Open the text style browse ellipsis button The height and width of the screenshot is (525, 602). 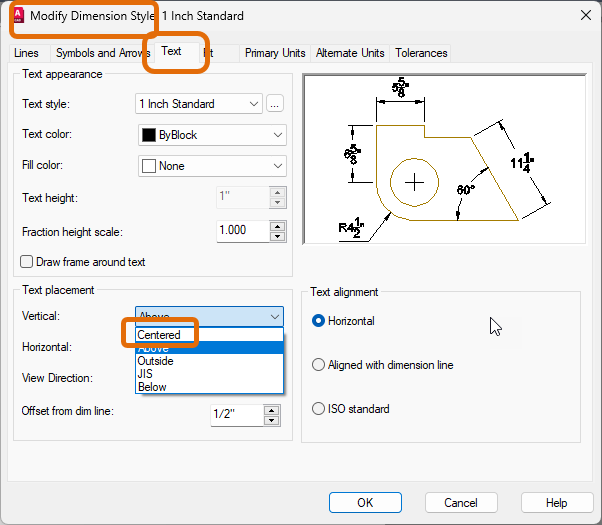pos(275,104)
